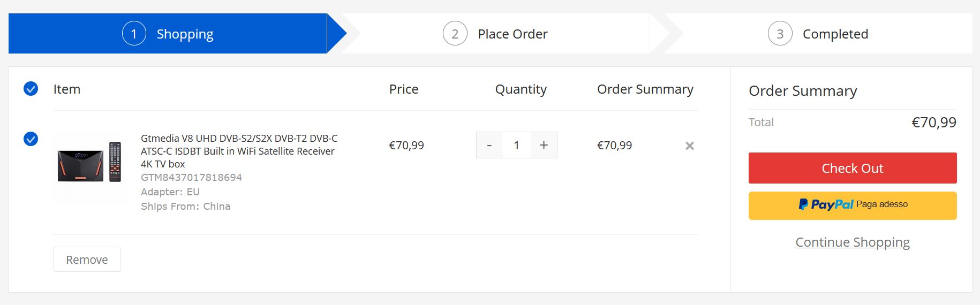Uncheck the Gtmedia V8 UHD item checkbox
The width and height of the screenshot is (980, 305).
pyautogui.click(x=31, y=139)
